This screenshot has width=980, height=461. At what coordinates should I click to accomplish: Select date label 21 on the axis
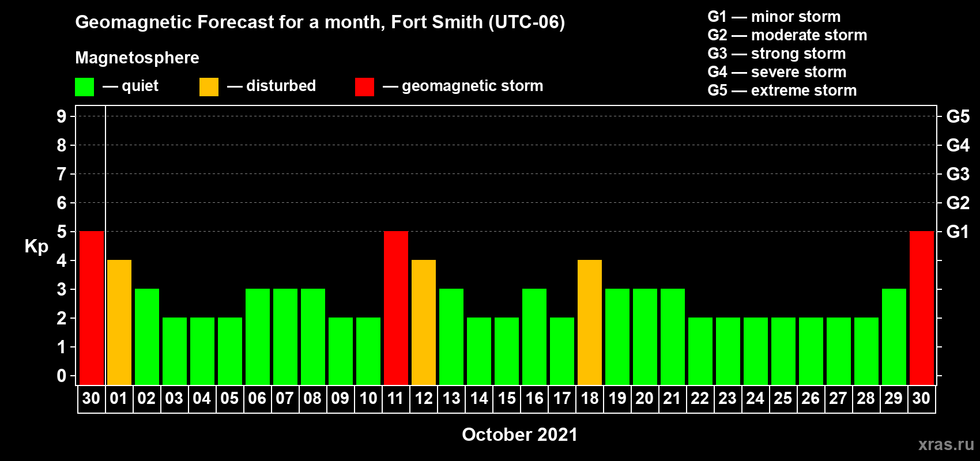(x=672, y=399)
